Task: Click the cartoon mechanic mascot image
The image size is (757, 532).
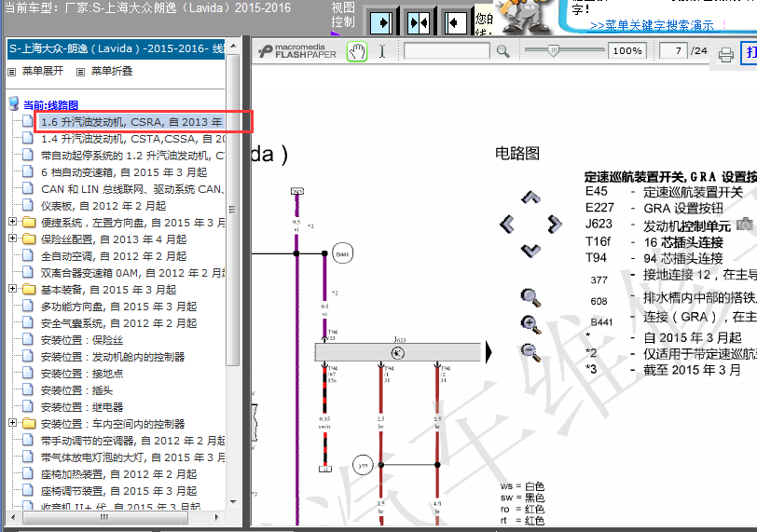Action: 526,16
